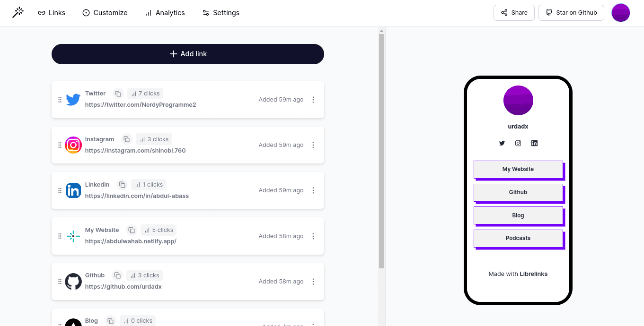This screenshot has width=644, height=326.
Task: Open the Share dialog
Action: click(x=514, y=13)
